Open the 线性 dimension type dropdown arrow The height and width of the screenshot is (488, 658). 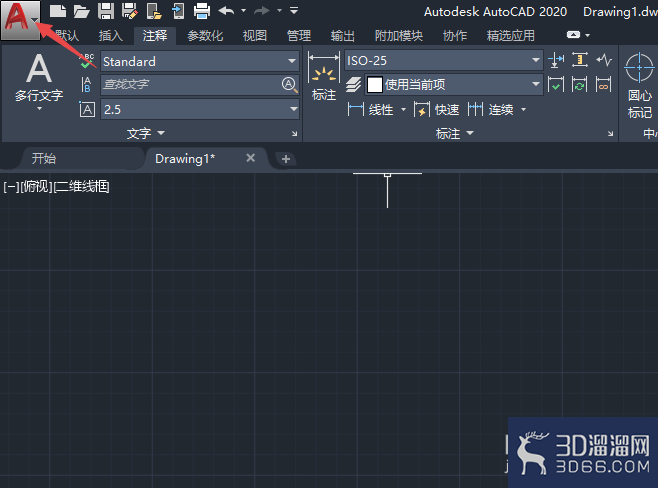pos(403,110)
